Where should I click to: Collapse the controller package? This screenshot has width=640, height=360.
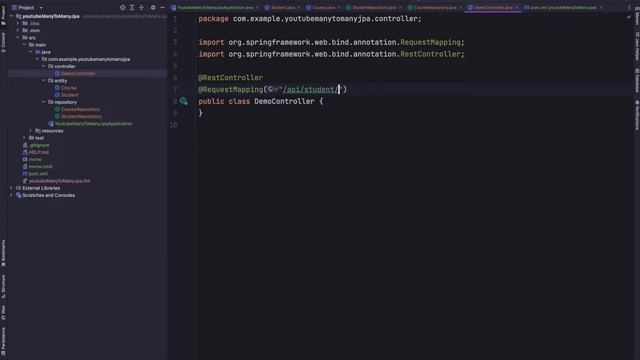[x=44, y=66]
